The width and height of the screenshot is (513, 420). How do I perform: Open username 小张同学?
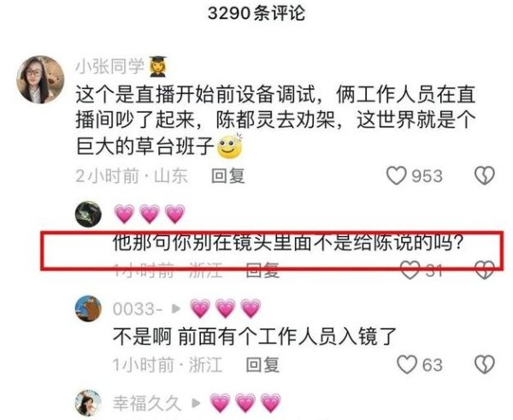(x=110, y=66)
